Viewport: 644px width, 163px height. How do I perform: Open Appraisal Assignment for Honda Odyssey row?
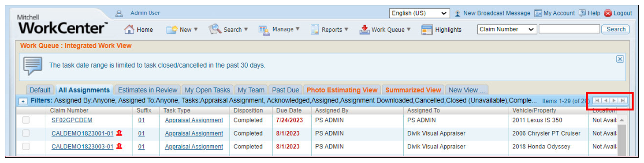tap(194, 147)
